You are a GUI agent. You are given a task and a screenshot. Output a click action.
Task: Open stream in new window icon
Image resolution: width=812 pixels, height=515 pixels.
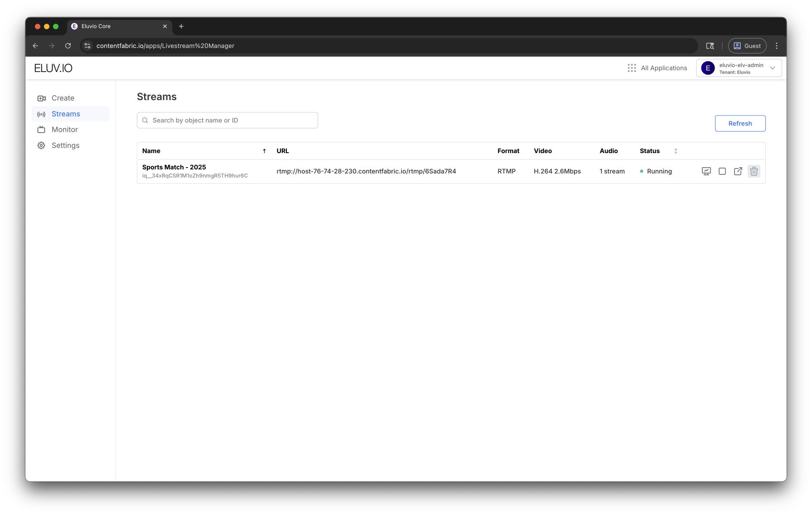click(x=738, y=171)
